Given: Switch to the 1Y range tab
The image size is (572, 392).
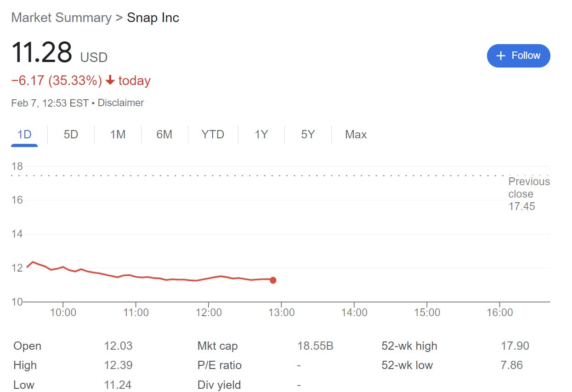Looking at the screenshot, I should pos(261,135).
